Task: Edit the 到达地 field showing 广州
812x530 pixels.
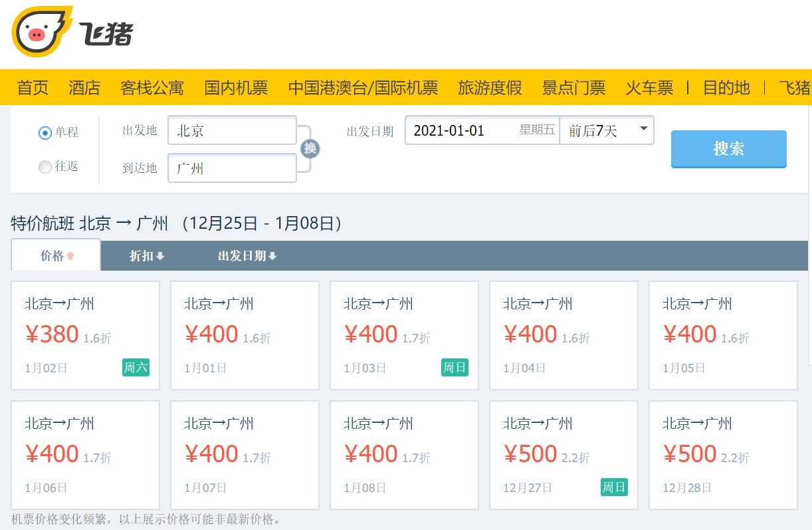Action: [x=232, y=168]
